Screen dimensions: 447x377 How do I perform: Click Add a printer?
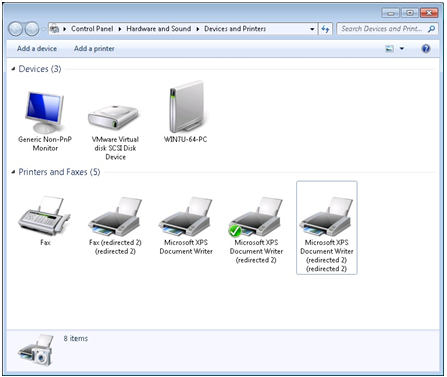(x=94, y=49)
